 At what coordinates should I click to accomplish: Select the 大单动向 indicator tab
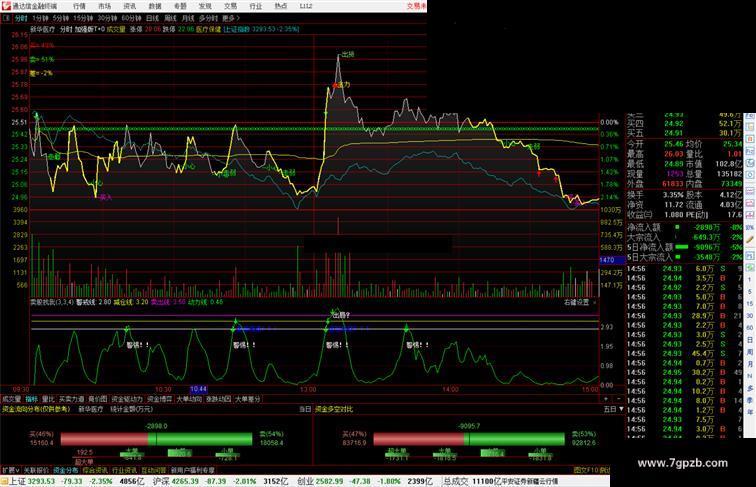pos(189,399)
